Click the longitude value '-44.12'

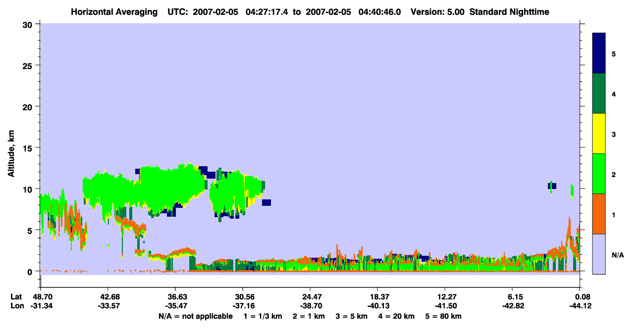coord(580,306)
